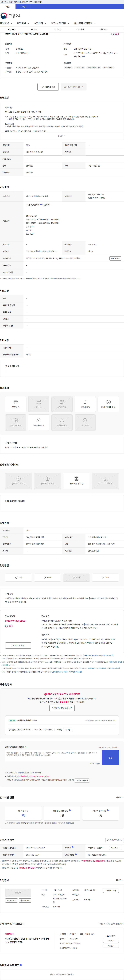124x980 pixels.
Task: Select the 차량유지비 welfare icon card
Action: (62, 404)
